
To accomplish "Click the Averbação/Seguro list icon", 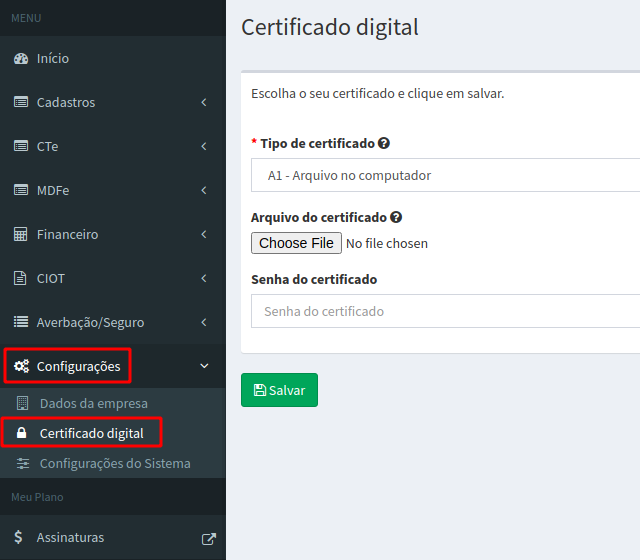I will coord(21,322).
